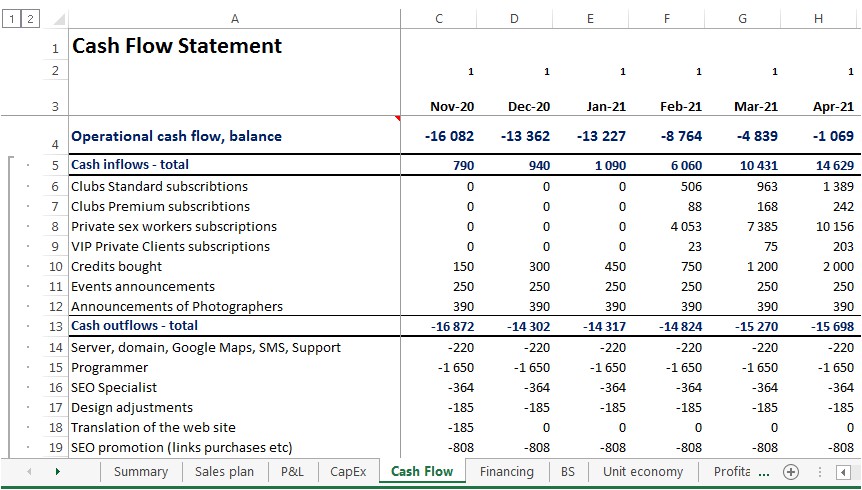Click the tab bar resize handle dots

(819, 472)
